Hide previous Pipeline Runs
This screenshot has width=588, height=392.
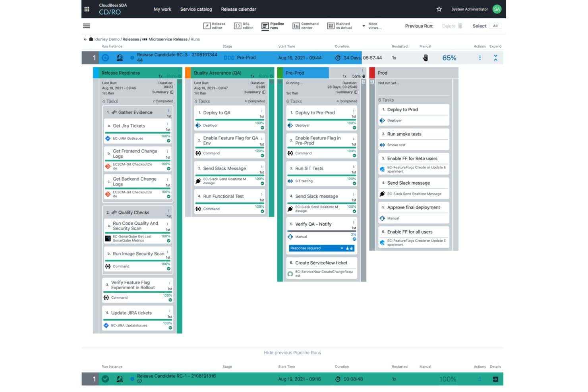pos(292,353)
